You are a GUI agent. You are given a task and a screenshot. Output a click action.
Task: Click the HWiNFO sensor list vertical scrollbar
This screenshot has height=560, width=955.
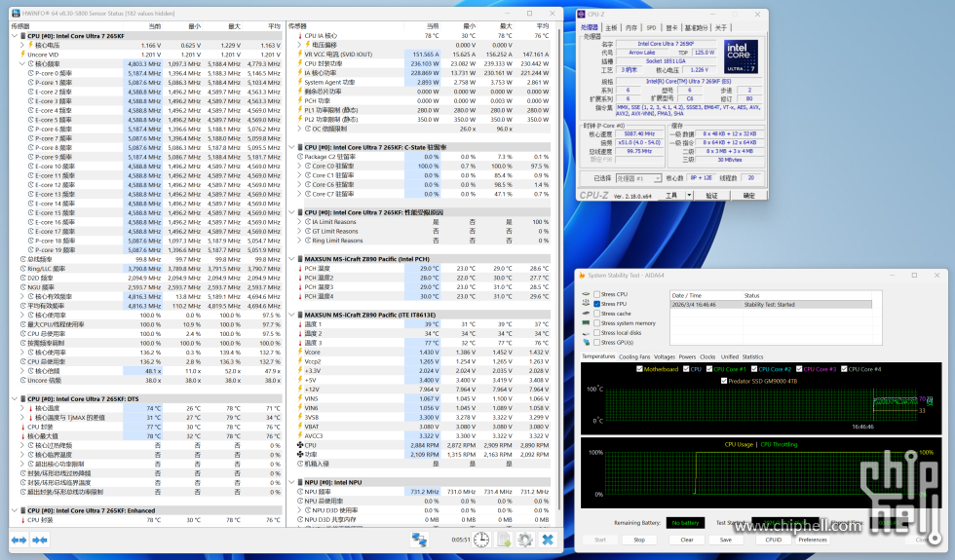click(x=560, y=273)
